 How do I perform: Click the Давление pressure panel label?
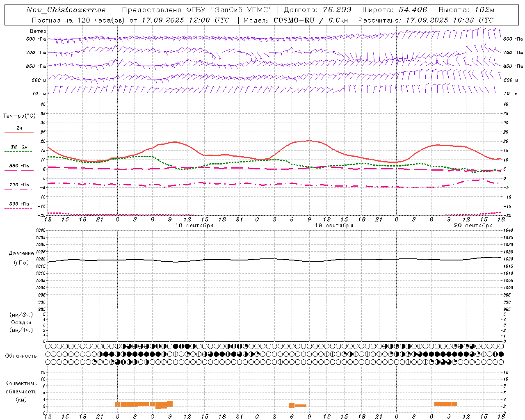21,253
